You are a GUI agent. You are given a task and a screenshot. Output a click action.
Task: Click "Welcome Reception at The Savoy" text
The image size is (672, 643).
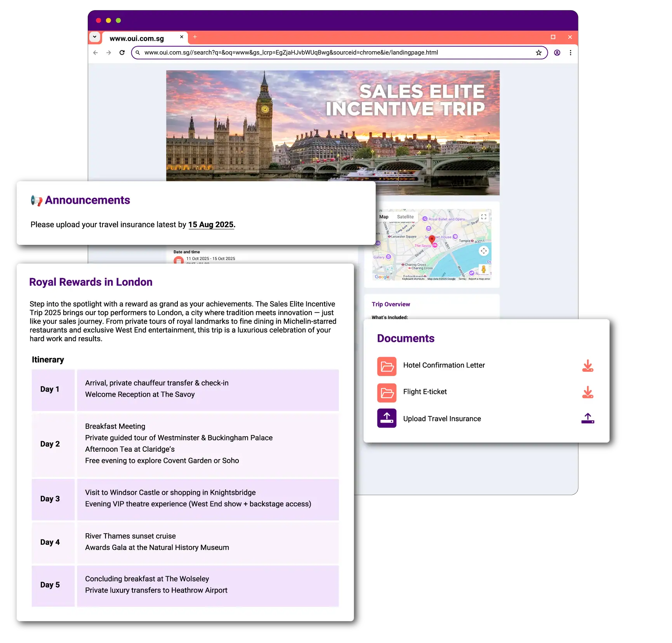tap(140, 394)
